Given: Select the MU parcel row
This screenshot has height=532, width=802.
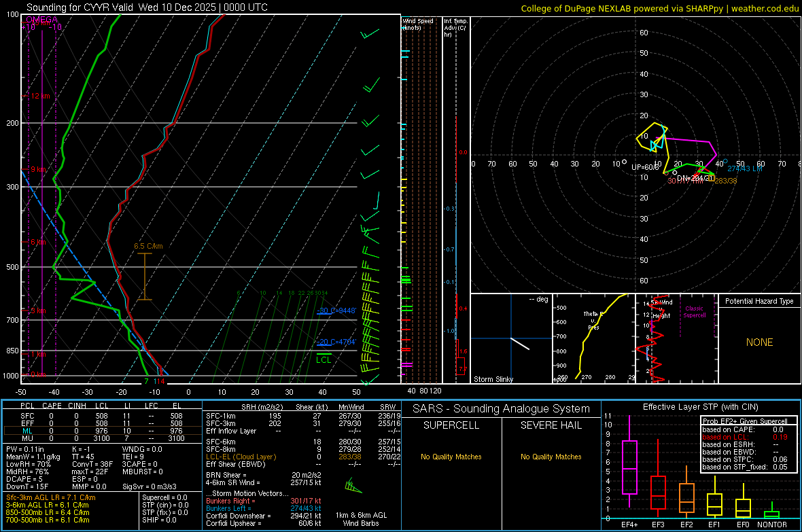Looking at the screenshot, I should [x=103, y=438].
